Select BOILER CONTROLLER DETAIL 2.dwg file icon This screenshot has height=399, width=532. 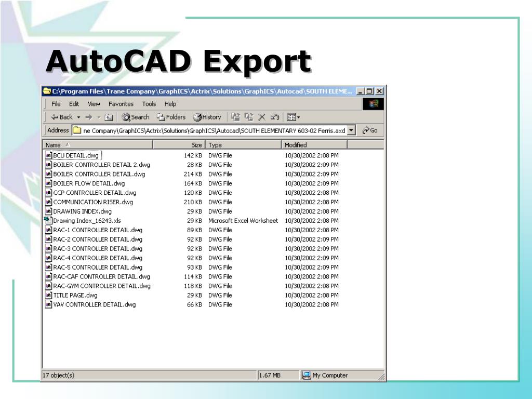pos(48,165)
